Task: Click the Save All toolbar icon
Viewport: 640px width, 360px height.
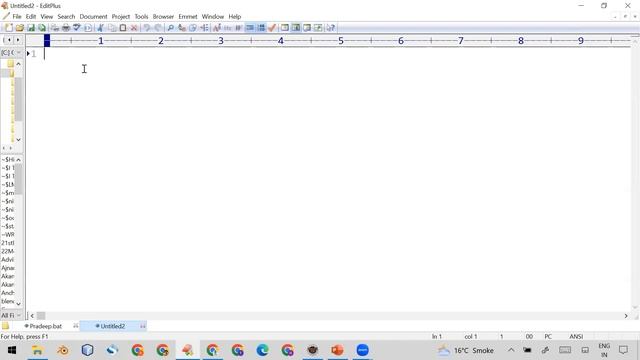Action: pyautogui.click(x=42, y=28)
